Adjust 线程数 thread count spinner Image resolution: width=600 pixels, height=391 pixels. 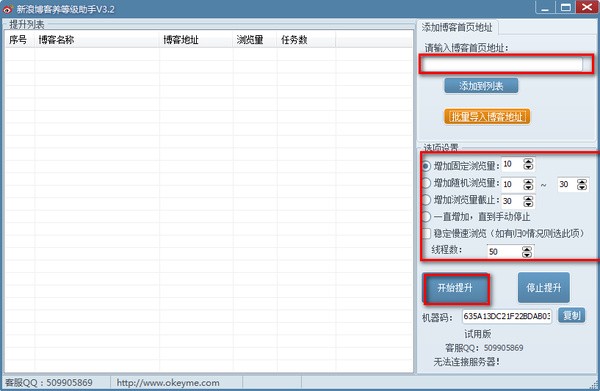(x=527, y=251)
